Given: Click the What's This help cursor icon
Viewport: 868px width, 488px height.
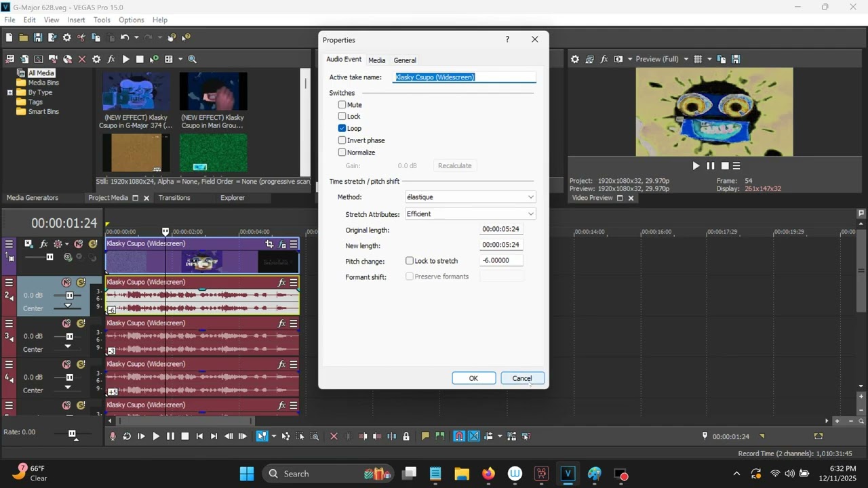Looking at the screenshot, I should click(x=186, y=38).
